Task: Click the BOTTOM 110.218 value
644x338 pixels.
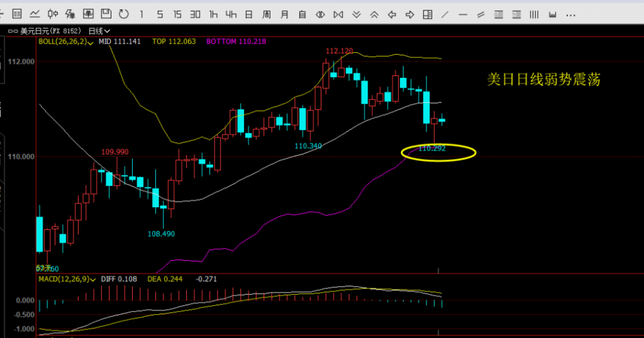Action: tap(236, 41)
